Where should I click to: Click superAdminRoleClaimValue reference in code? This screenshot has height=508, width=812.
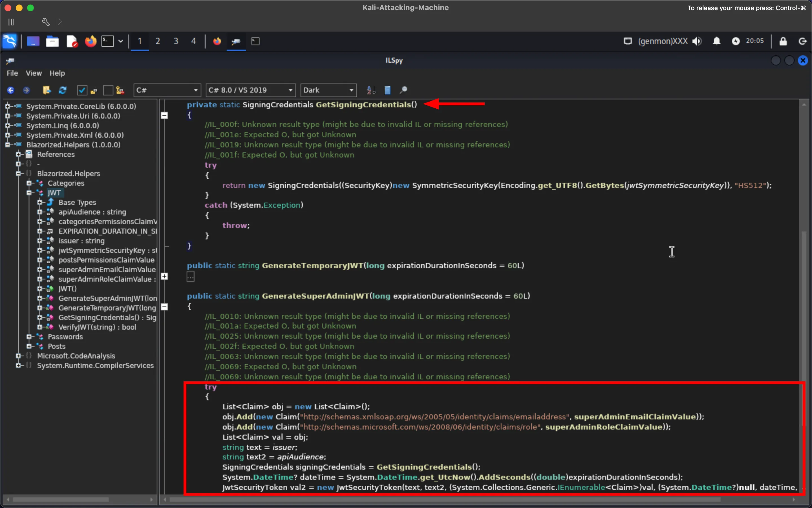tap(604, 427)
